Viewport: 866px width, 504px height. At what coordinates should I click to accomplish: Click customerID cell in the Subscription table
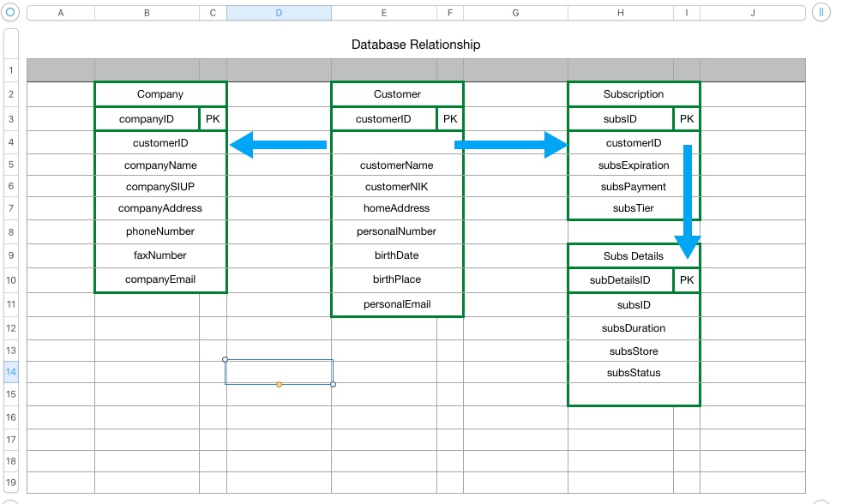click(634, 142)
